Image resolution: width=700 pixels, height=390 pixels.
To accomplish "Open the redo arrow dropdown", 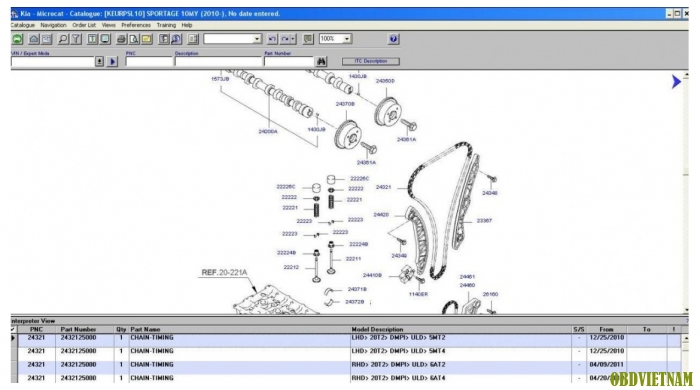I will [x=293, y=39].
